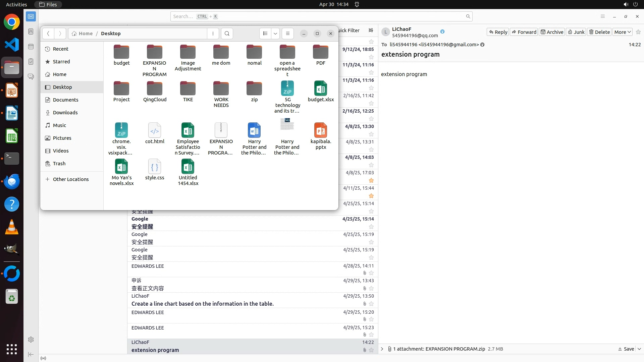Select Downloads in Files sidebar

[x=65, y=113]
